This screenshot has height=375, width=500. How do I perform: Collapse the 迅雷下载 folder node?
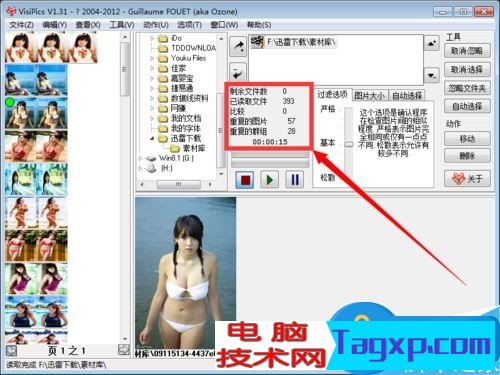tap(152, 138)
